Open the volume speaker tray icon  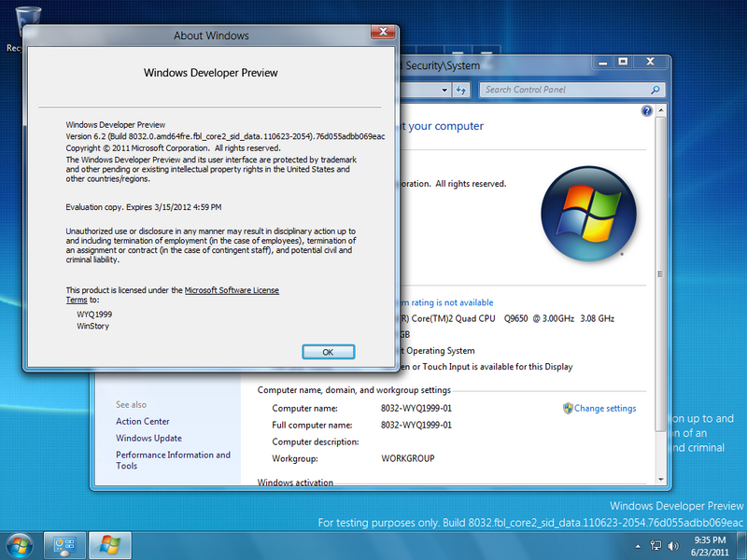tap(673, 546)
